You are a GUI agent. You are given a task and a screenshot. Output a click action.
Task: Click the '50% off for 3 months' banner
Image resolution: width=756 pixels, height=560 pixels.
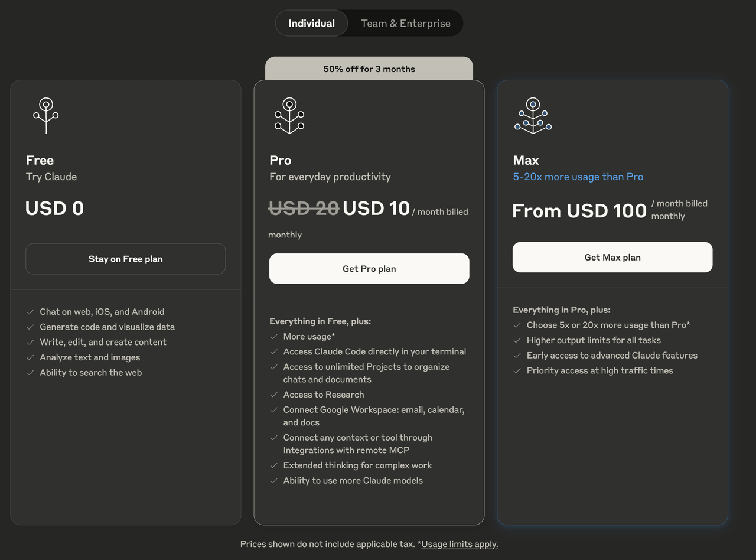[369, 69]
